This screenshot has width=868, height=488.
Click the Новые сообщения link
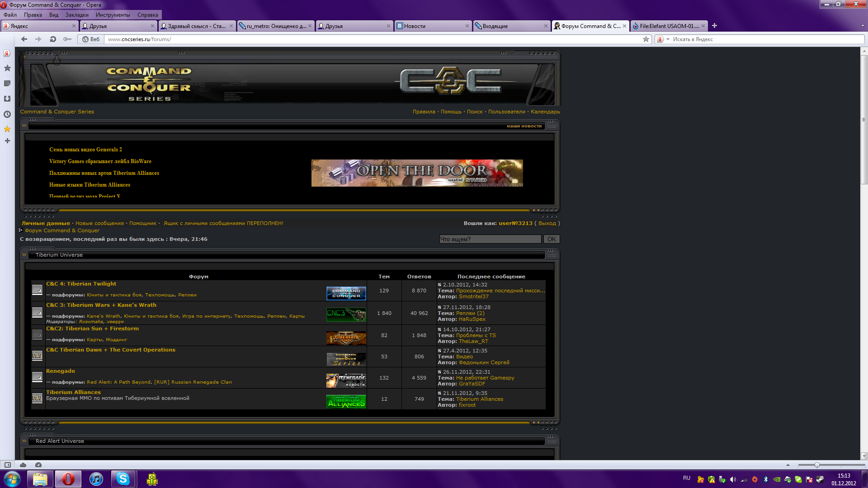99,223
